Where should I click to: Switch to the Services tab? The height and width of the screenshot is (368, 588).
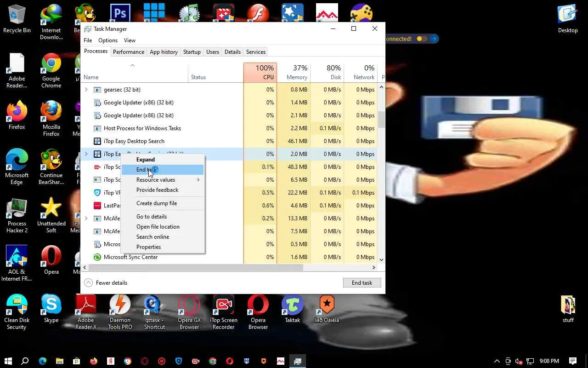click(256, 52)
